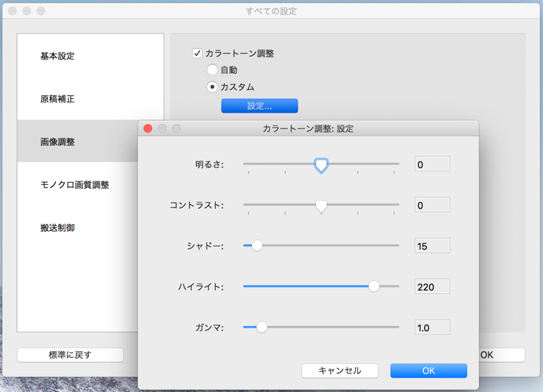This screenshot has height=392, width=543.
Task: Click OK in the すべての設定 window
Action: point(502,355)
